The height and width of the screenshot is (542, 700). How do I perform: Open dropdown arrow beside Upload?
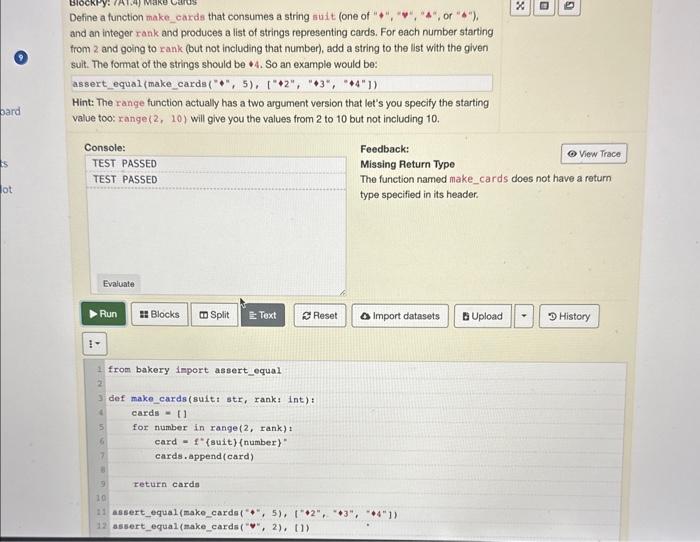point(524,317)
